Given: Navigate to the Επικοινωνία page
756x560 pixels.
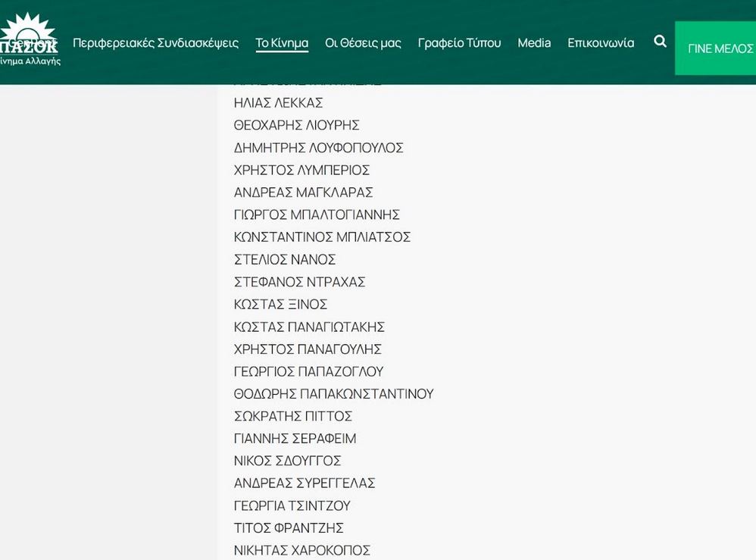Looking at the screenshot, I should click(x=601, y=43).
